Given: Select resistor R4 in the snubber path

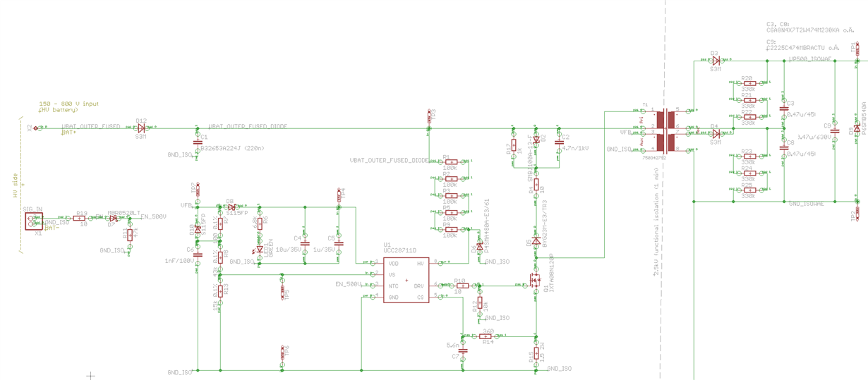Looking at the screenshot, I should [x=536, y=184].
